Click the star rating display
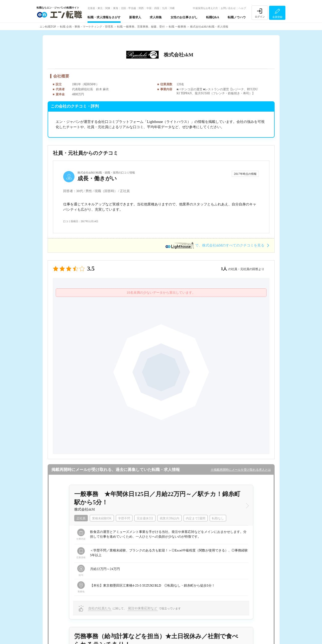 click(x=69, y=269)
